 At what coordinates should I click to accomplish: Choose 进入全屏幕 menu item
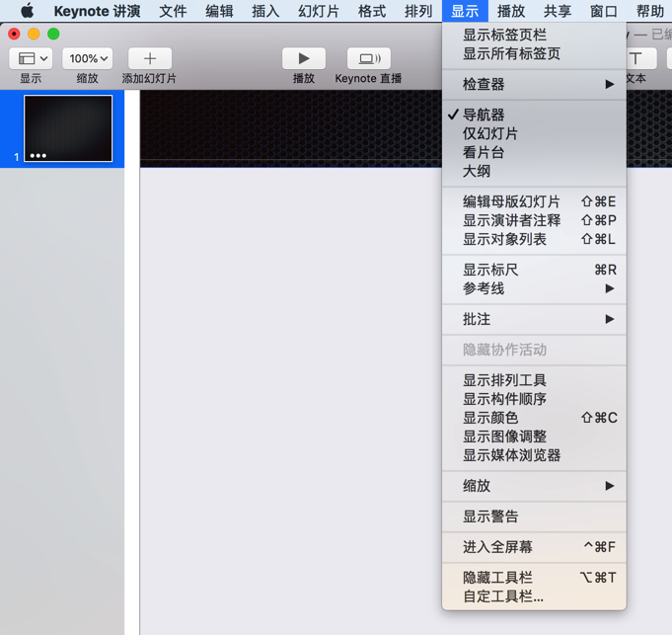pyautogui.click(x=534, y=547)
